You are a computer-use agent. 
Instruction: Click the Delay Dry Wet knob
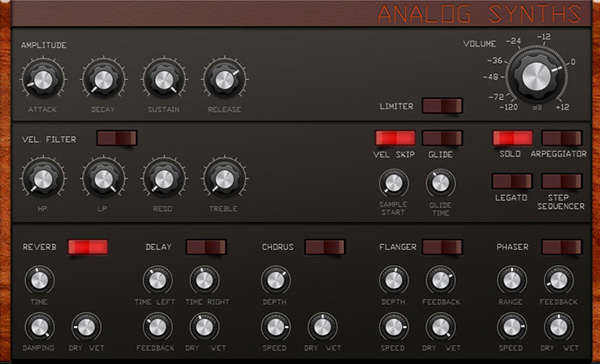click(204, 327)
